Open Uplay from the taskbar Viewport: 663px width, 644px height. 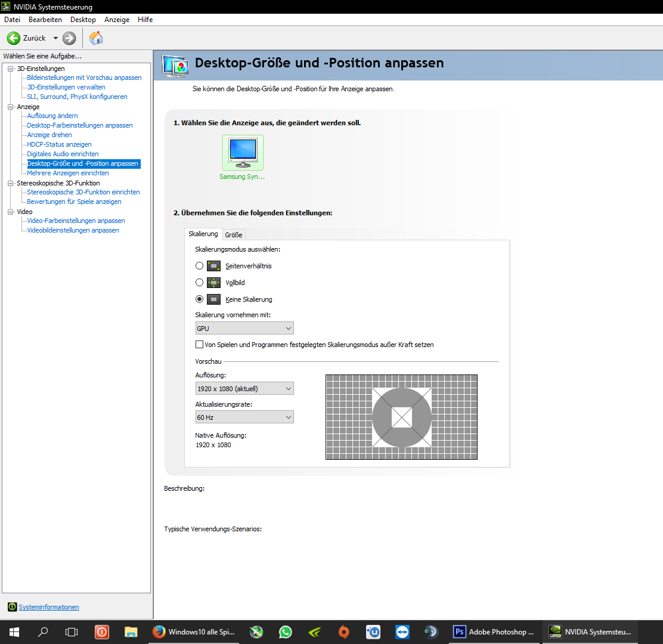[373, 632]
